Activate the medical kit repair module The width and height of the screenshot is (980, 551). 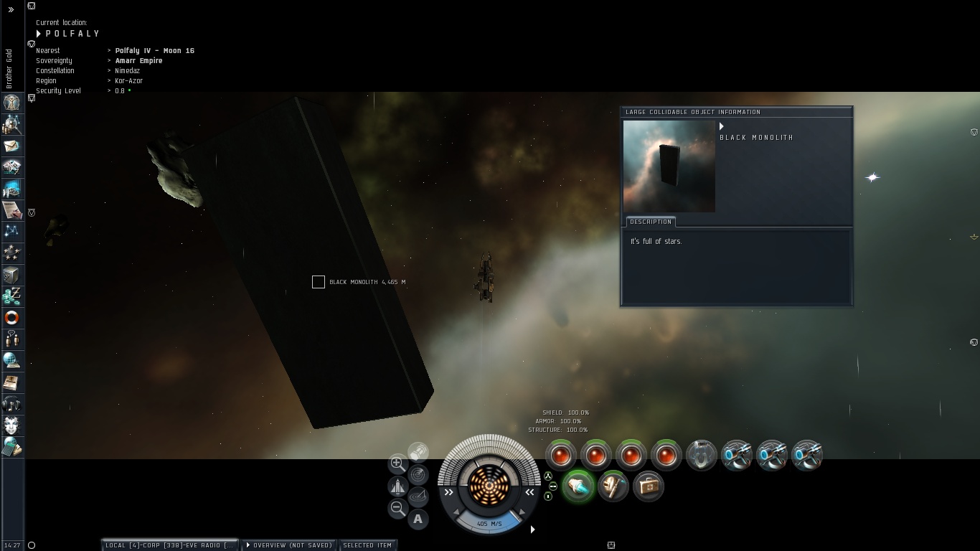pyautogui.click(x=648, y=486)
